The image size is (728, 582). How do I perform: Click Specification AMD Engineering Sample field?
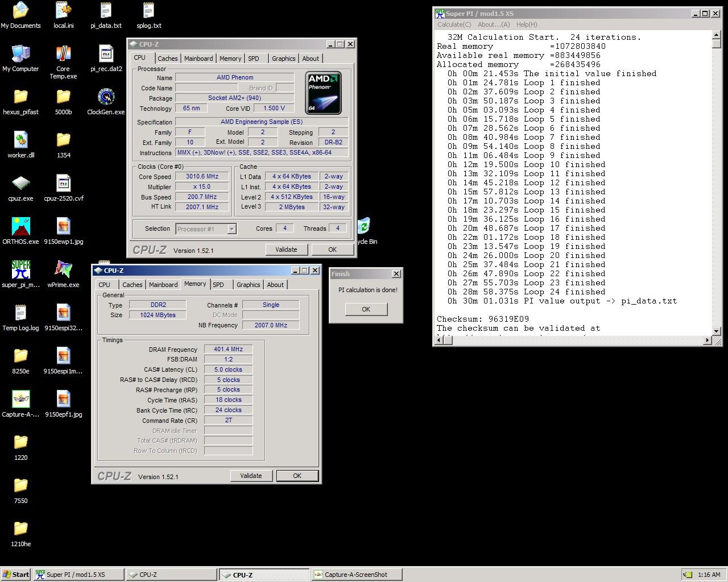point(262,122)
